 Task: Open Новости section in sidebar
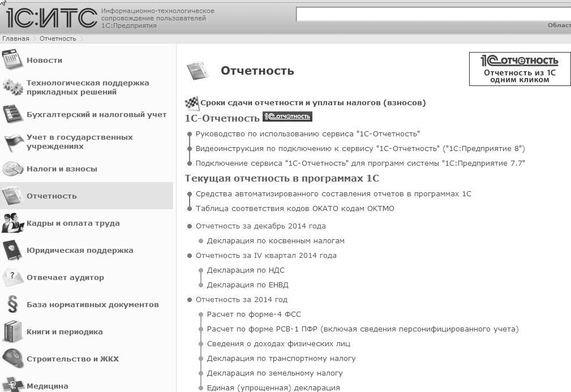coord(45,60)
